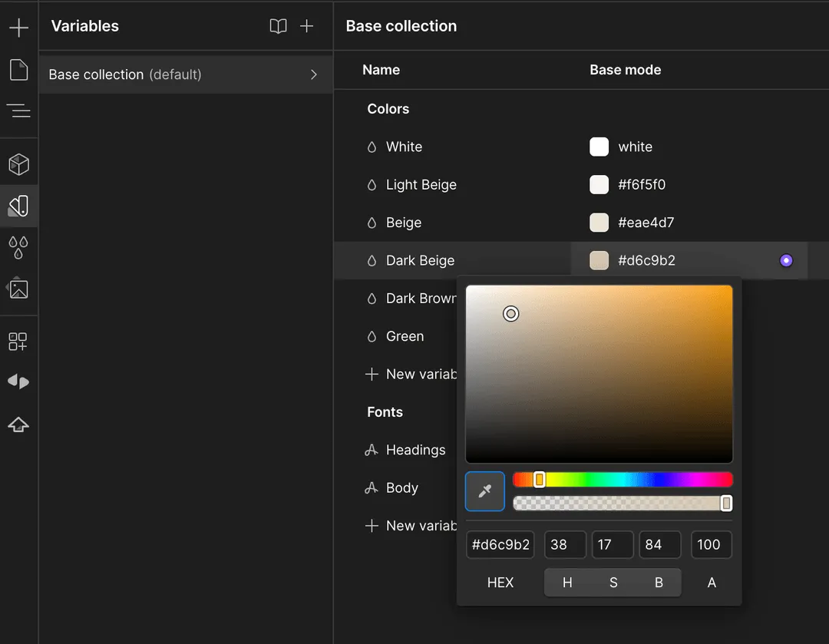The width and height of the screenshot is (829, 644).
Task: Select the Green variable name
Action: (x=405, y=336)
